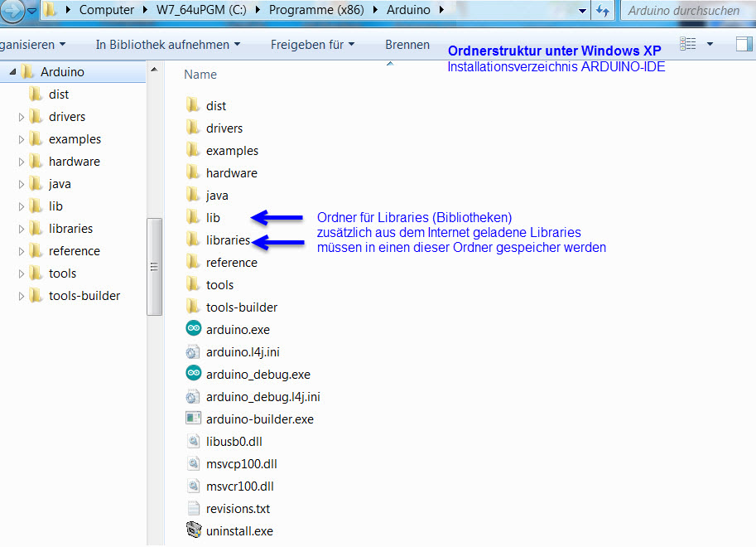The height and width of the screenshot is (547, 756).
Task: Click the refresh button beside address bar
Action: pos(603,10)
